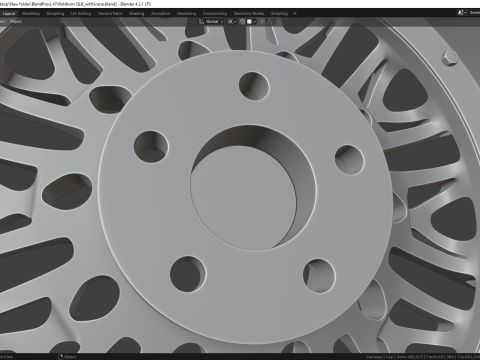Viewport: 480px width, 360px height.
Task: Open the transform pivot point dropdown
Action: click(232, 22)
